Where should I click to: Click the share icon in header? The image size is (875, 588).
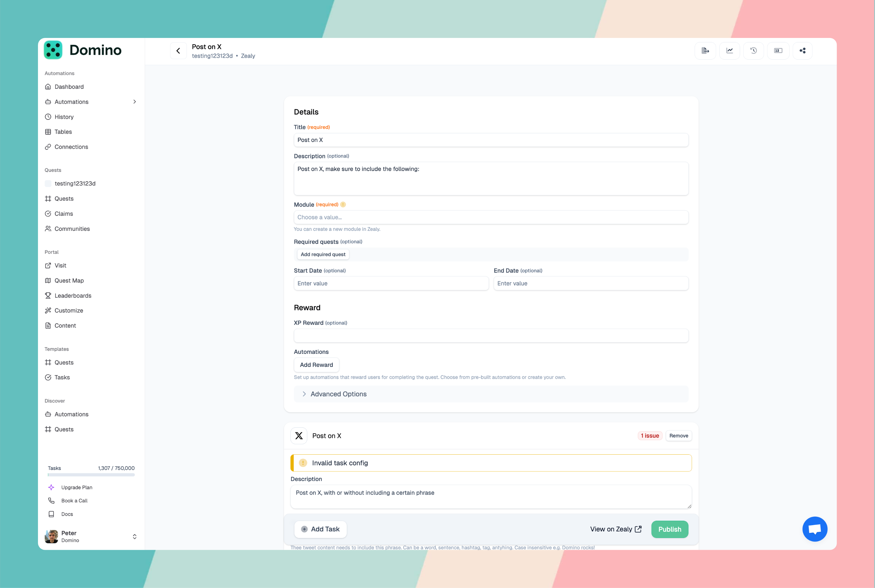pos(803,51)
